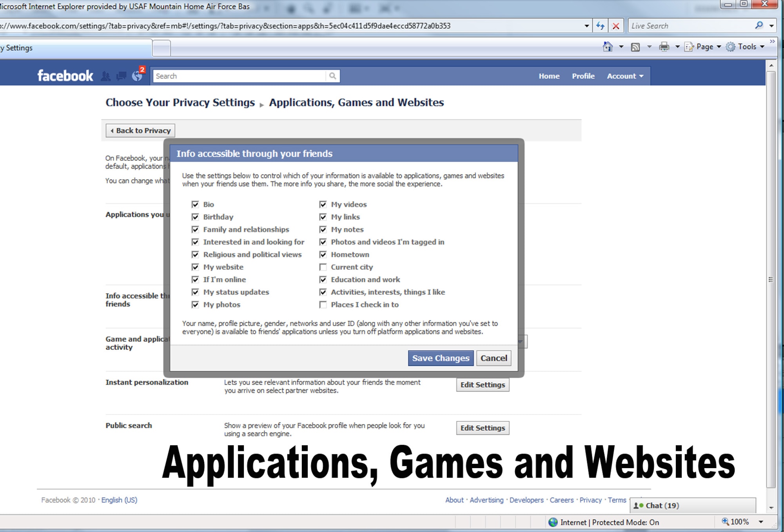The image size is (784, 532).
Task: Uncheck Activities, interests, things I like
Action: point(323,292)
